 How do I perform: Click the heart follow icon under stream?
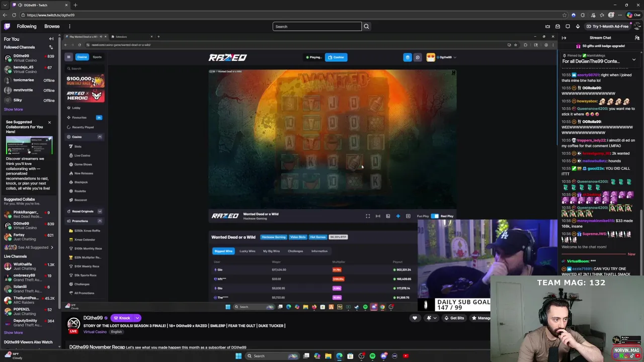[415, 318]
